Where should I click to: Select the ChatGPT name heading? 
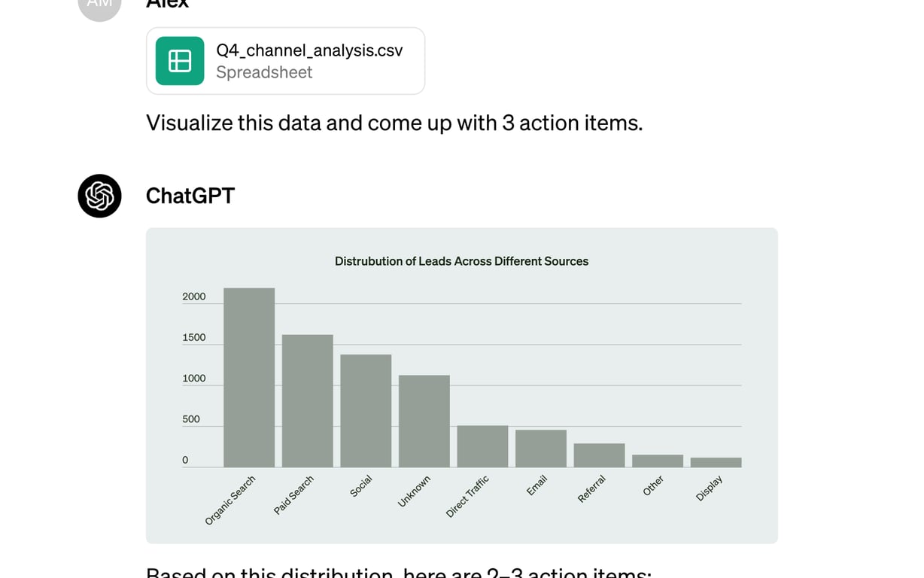190,196
